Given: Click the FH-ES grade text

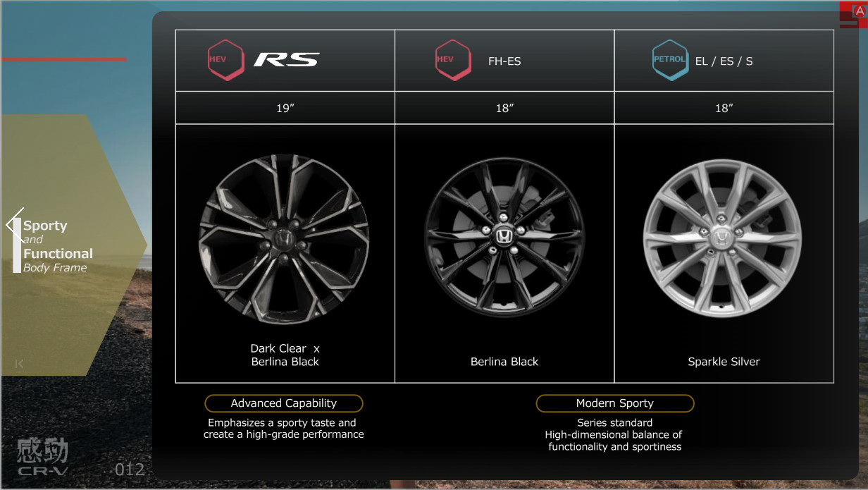Looking at the screenshot, I should tap(504, 61).
